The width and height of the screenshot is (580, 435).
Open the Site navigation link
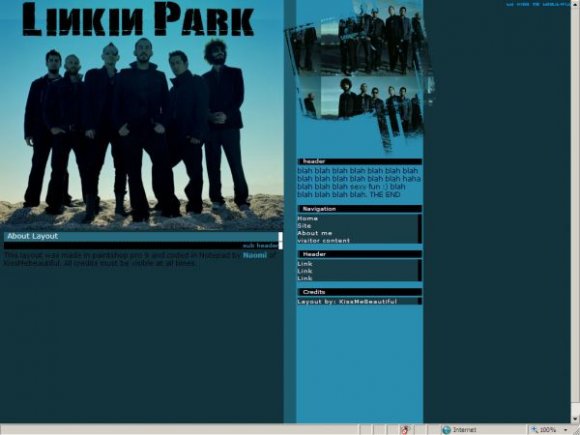coord(304,226)
